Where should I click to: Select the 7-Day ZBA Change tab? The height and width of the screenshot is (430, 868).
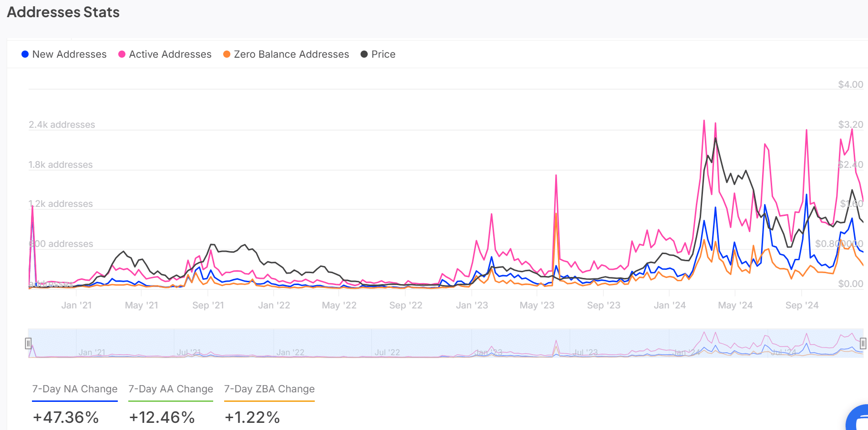(269, 389)
